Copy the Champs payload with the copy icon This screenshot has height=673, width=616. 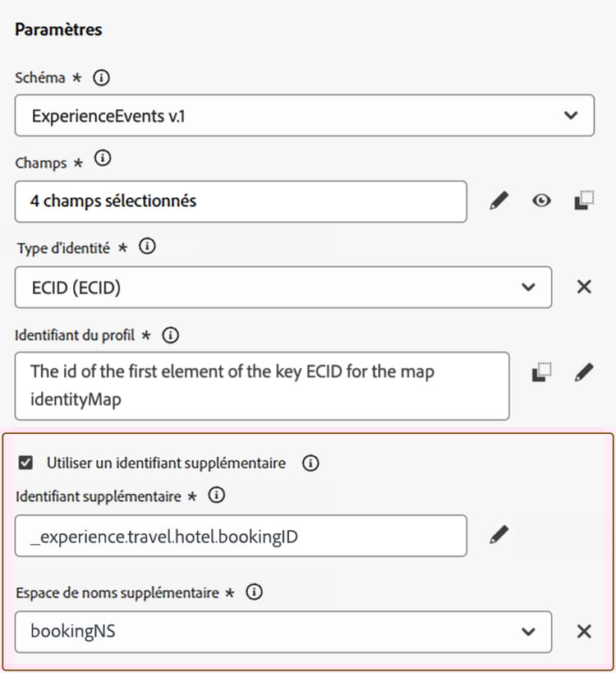coord(584,201)
